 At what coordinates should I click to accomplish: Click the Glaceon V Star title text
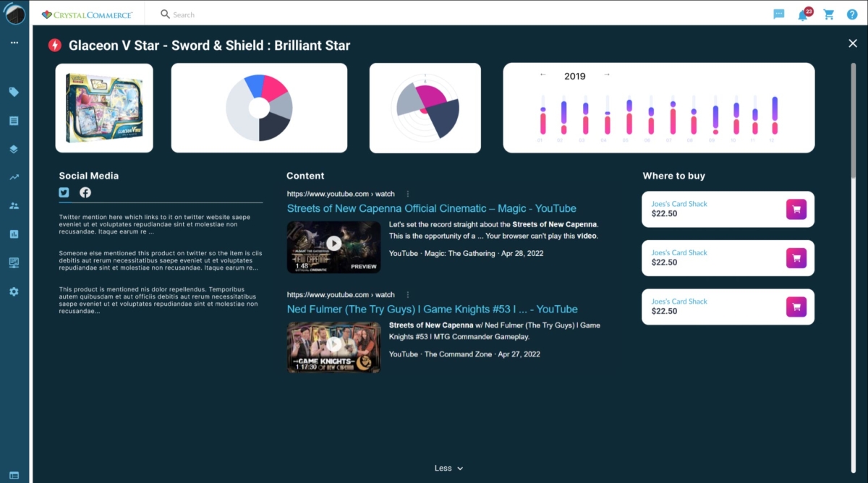209,46
